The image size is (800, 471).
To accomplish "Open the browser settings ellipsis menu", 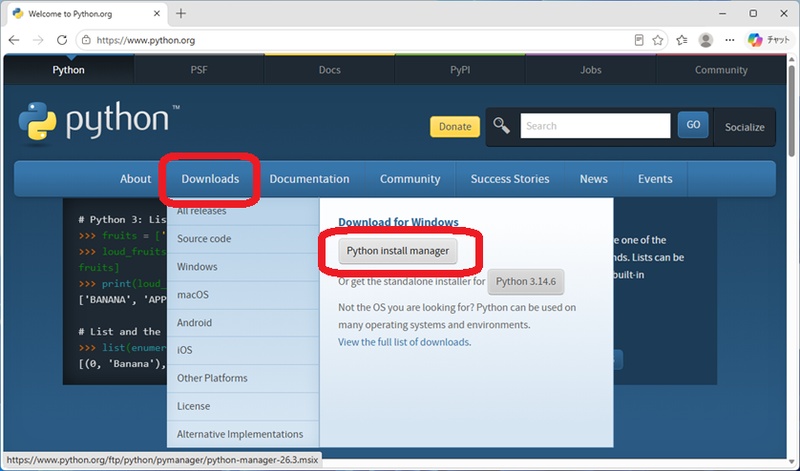I will [730, 40].
